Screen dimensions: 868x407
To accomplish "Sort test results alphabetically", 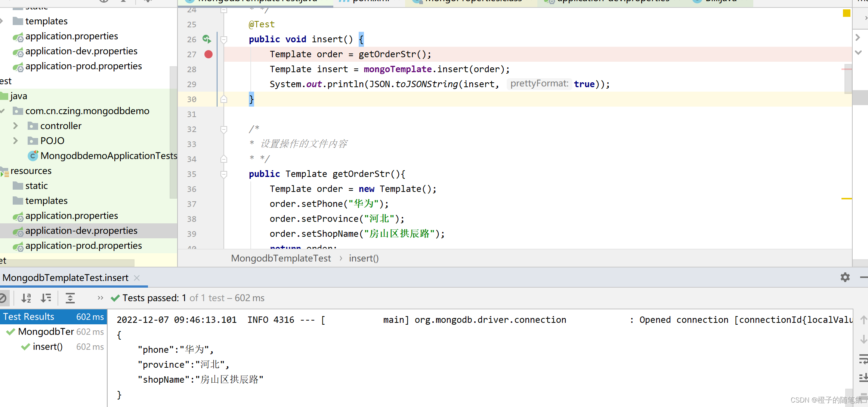I will (x=26, y=298).
